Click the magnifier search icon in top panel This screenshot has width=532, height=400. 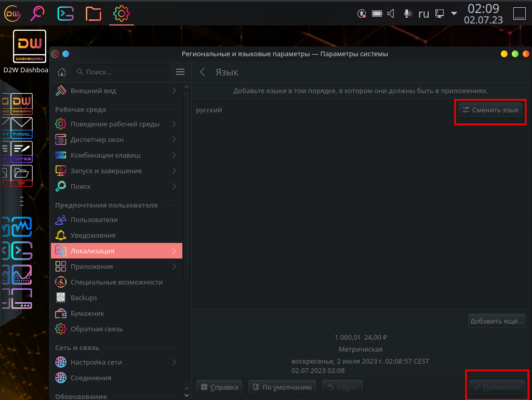click(x=38, y=13)
